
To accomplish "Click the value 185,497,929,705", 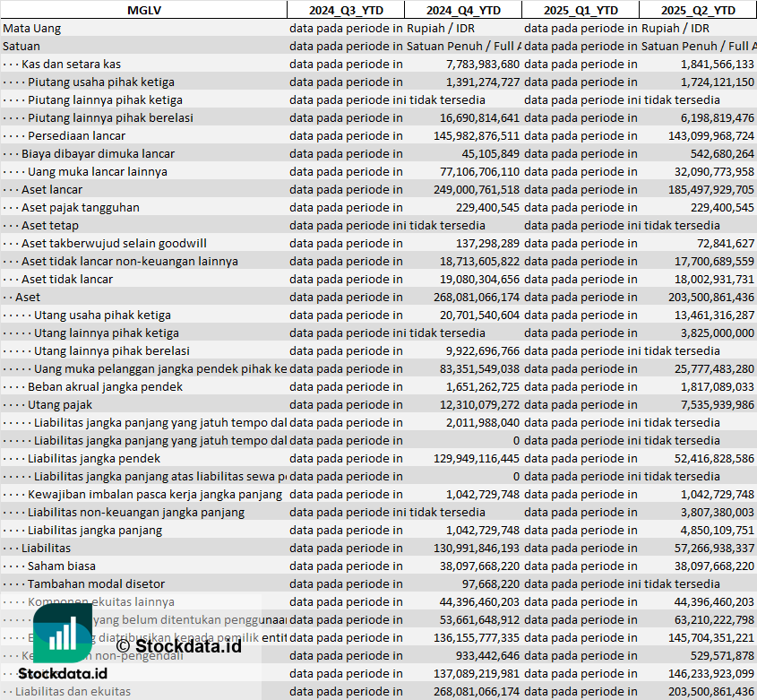I will tap(711, 189).
